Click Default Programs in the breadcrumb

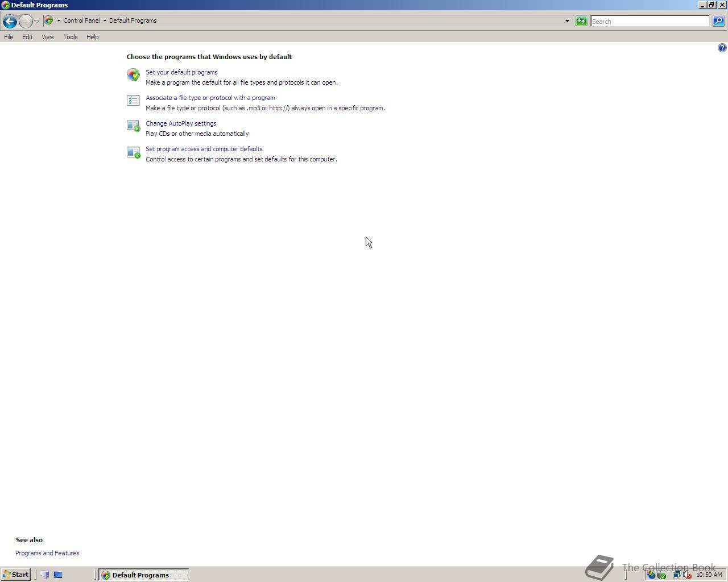coord(133,20)
